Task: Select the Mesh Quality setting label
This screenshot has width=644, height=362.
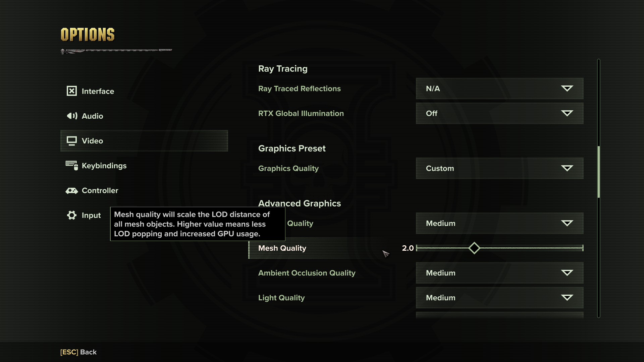Action: [282, 248]
